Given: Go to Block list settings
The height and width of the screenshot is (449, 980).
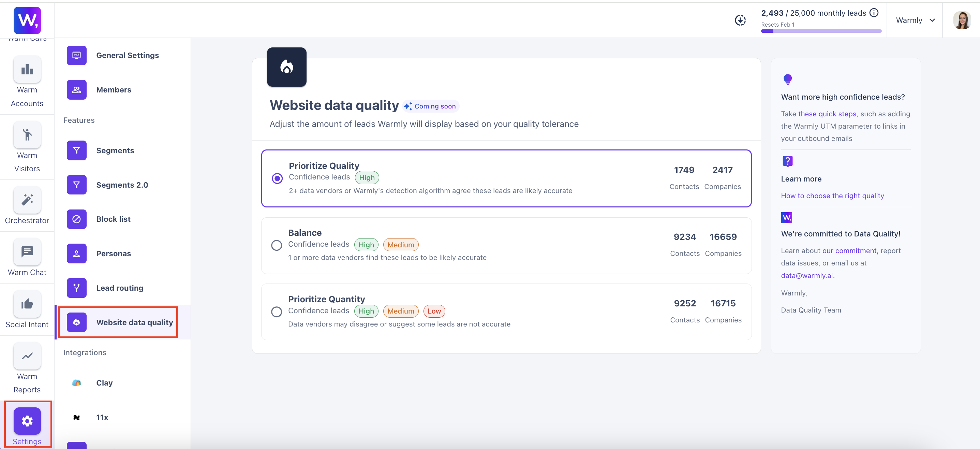Looking at the screenshot, I should [113, 219].
